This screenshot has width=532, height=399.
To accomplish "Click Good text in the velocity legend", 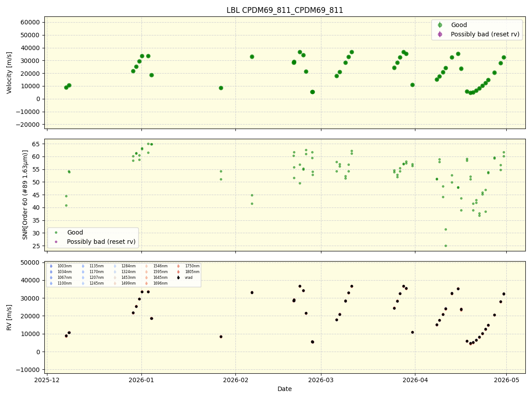I will coord(459,25).
